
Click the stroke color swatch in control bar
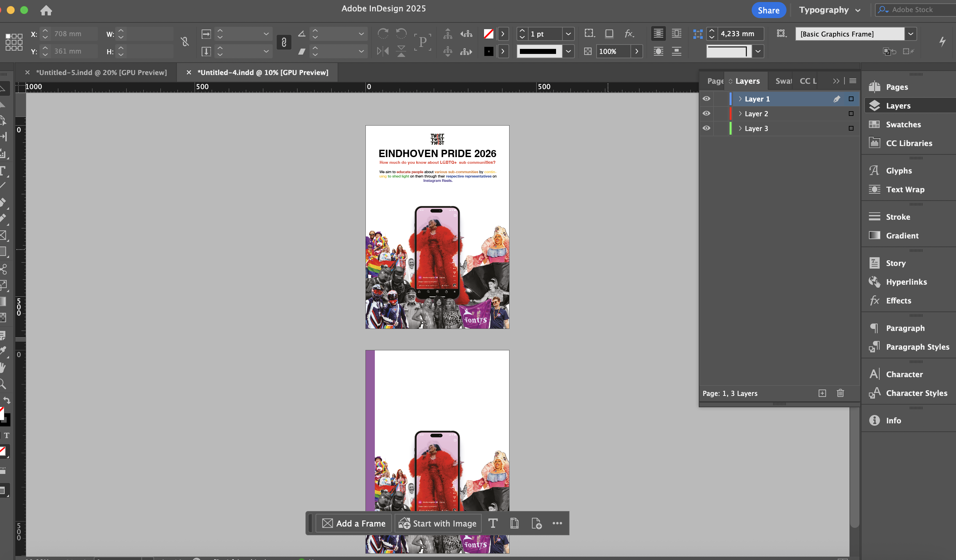489,51
